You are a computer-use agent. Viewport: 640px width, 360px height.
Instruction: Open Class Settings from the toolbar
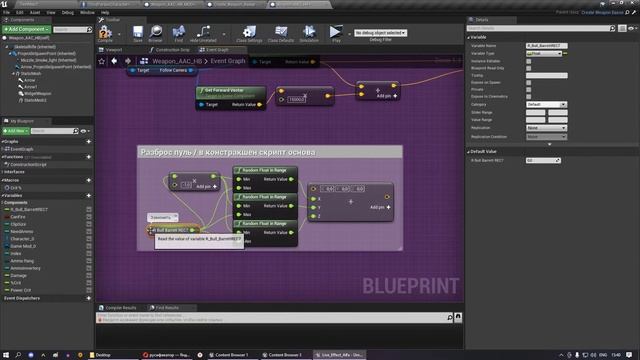tap(249, 32)
